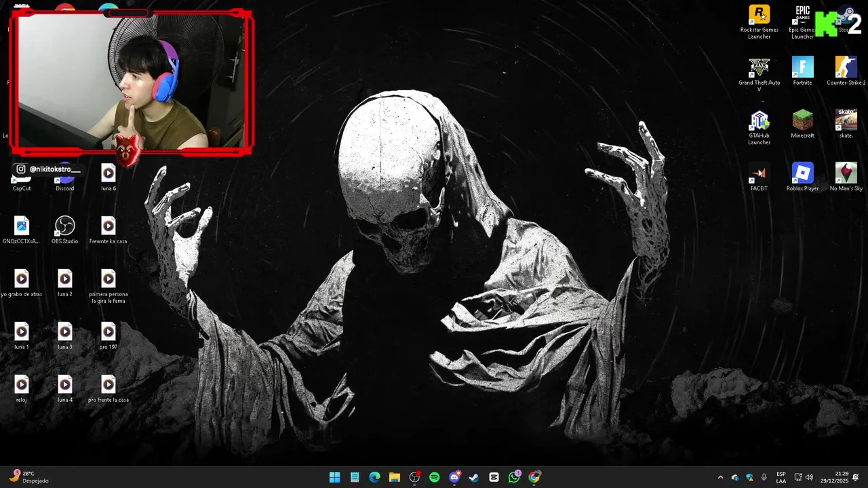Screen dimensions: 868x488
Task: Select the 'luna 2' video file
Action: click(64, 283)
